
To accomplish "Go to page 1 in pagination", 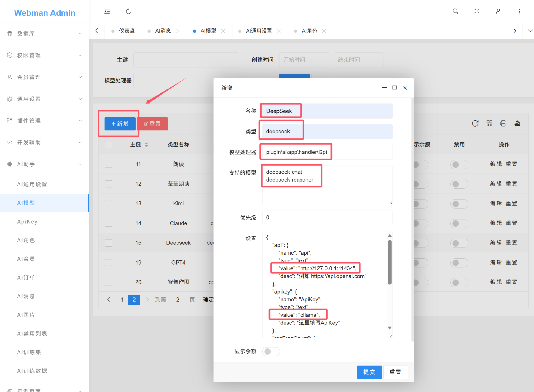I will 122,300.
